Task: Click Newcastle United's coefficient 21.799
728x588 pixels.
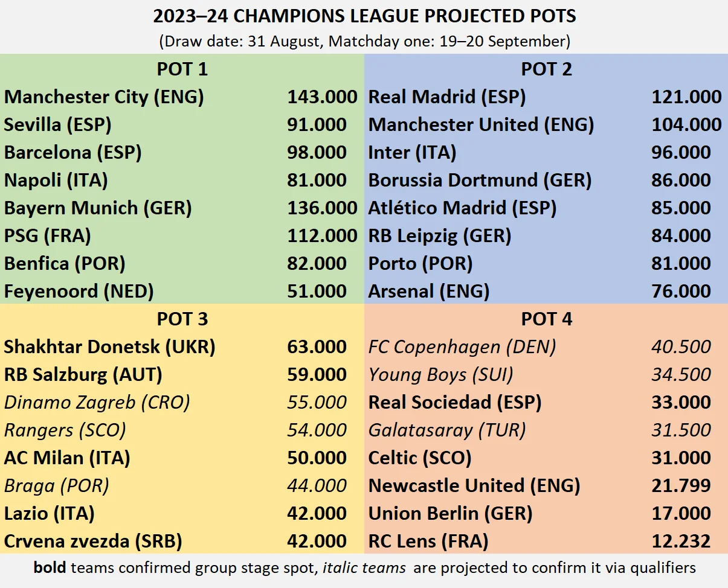Action: tap(681, 485)
